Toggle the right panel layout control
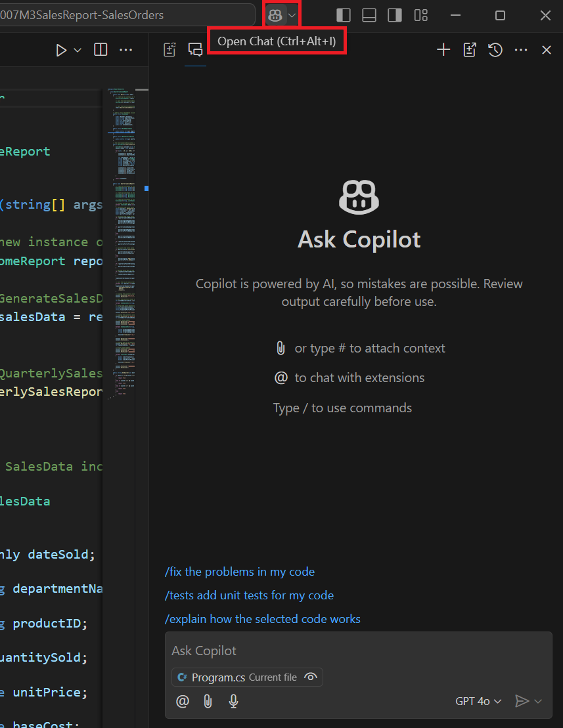 click(395, 14)
